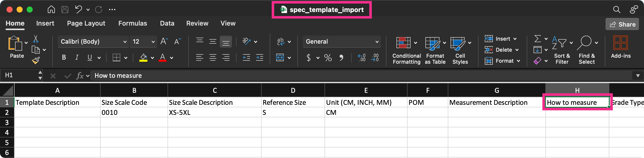The width and height of the screenshot is (644, 158).
Task: Open the Page Layout tab
Action: (x=86, y=23)
